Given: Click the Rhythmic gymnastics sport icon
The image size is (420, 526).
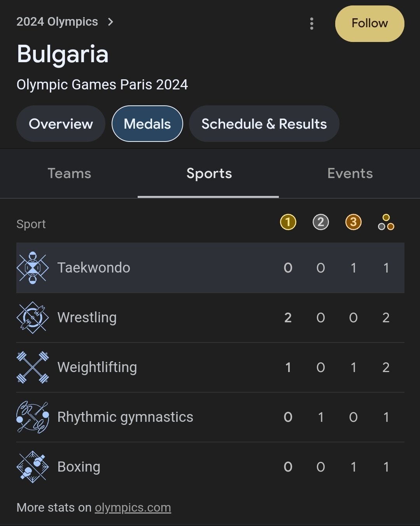Looking at the screenshot, I should coord(33,417).
